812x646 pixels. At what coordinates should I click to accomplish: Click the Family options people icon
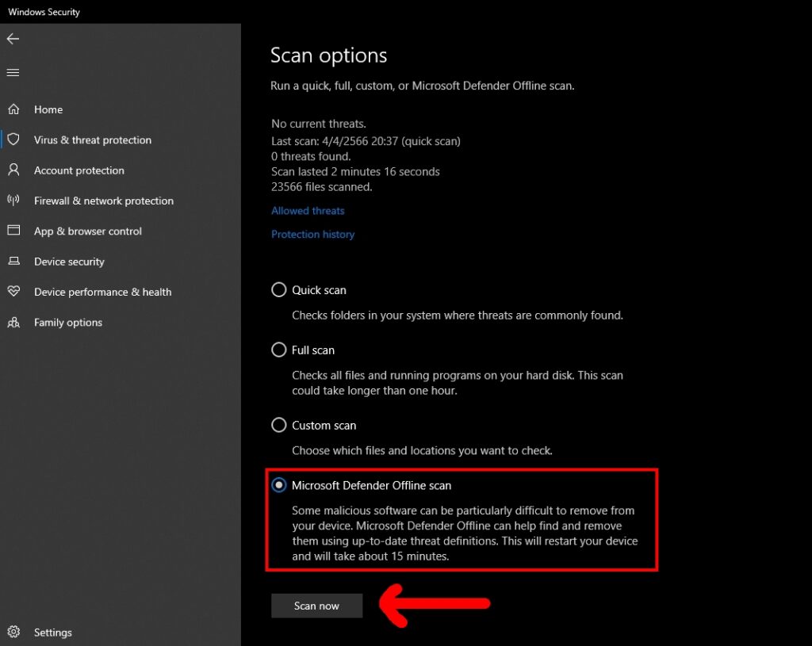(x=13, y=323)
